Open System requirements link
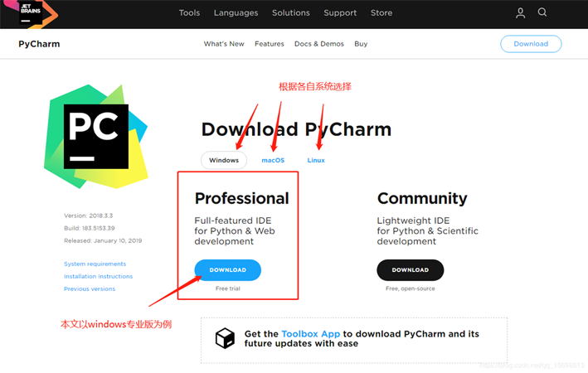 (95, 264)
